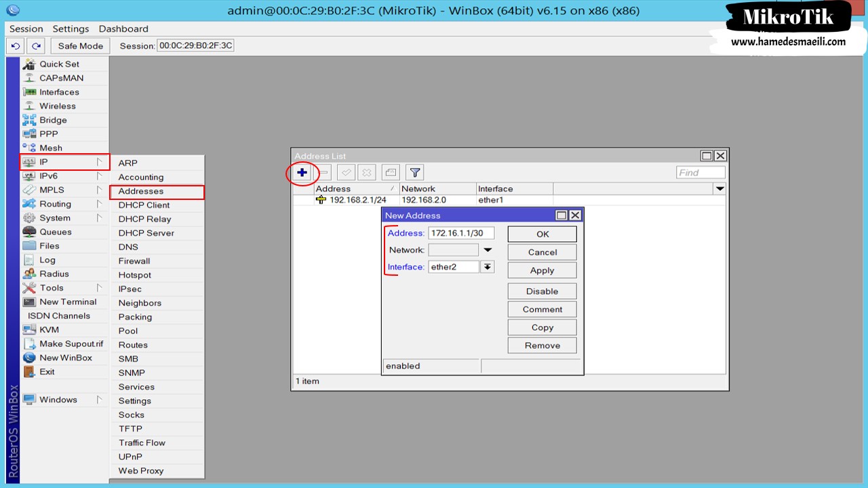
Task: Select Accounting in IP submenu
Action: [157, 177]
